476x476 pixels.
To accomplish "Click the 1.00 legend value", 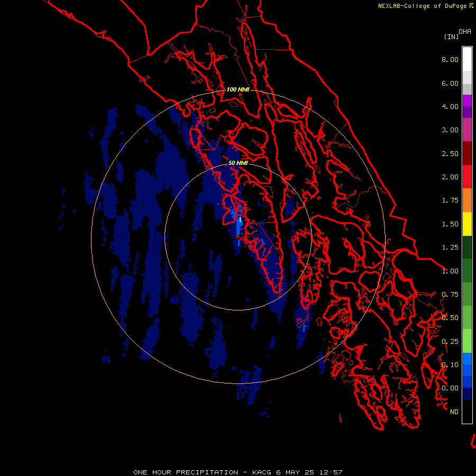I will coord(450,271).
